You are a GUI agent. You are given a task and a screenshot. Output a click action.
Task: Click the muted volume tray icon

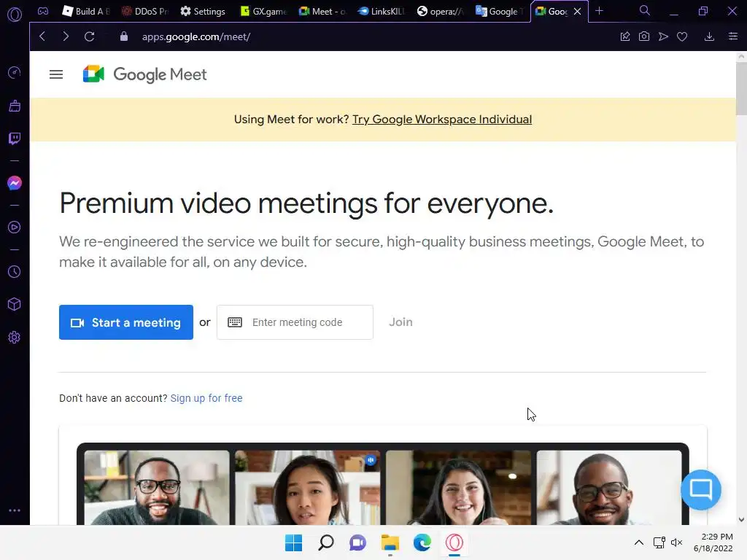(x=676, y=542)
